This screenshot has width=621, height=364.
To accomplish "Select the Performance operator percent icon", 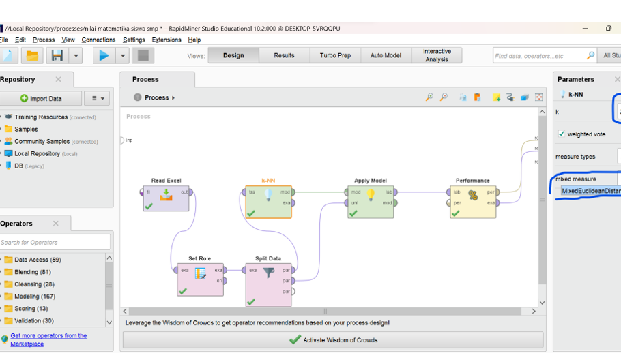I will (473, 195).
